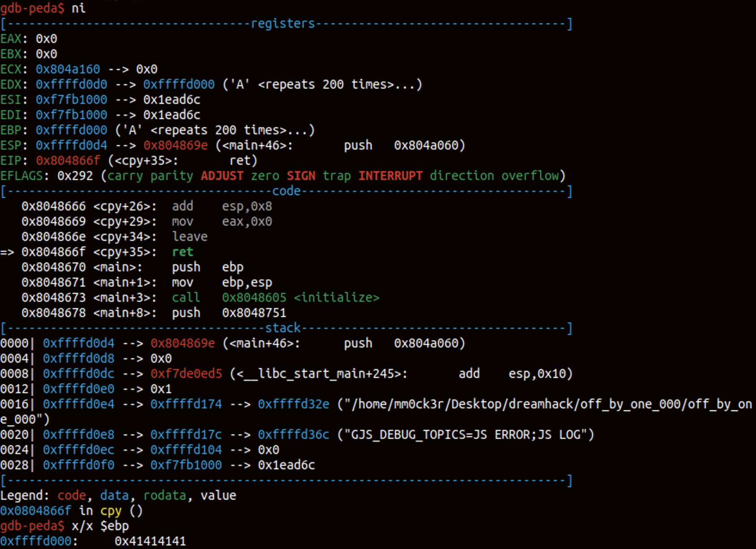The image size is (756, 549).
Task: Select the EBP address 0xffffd000
Action: (72, 130)
